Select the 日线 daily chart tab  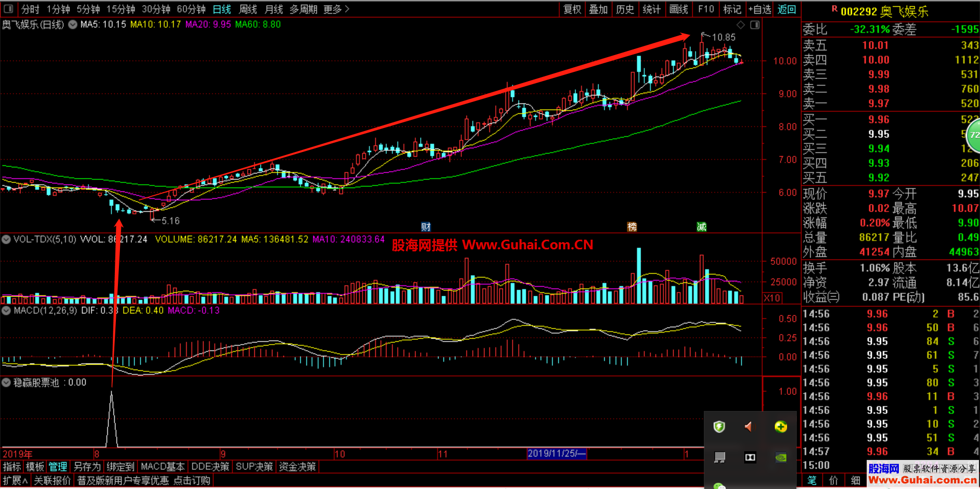tap(222, 9)
